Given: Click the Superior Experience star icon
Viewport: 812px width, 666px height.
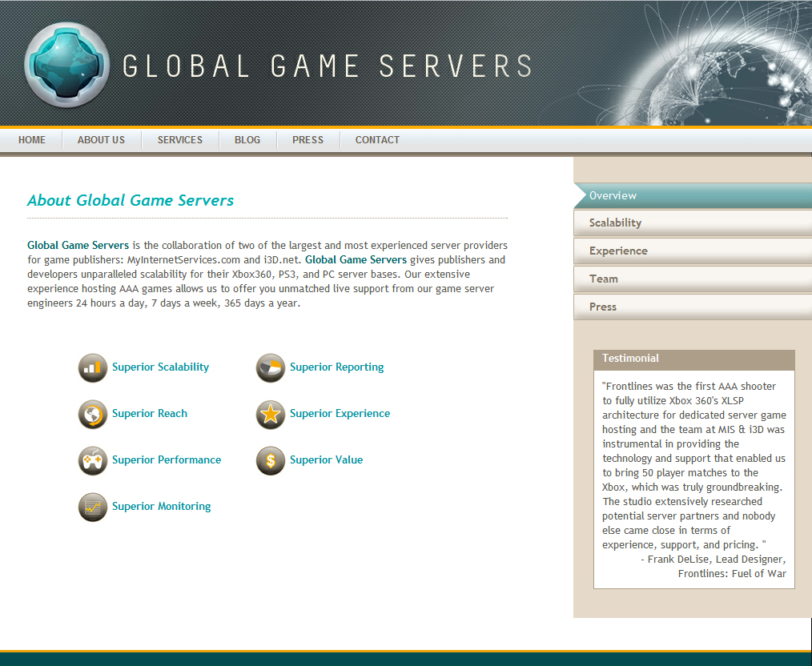Looking at the screenshot, I should click(x=271, y=414).
